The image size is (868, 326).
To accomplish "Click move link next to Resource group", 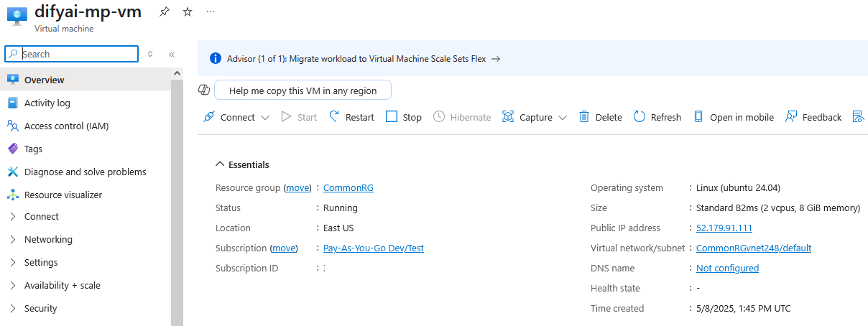I will click(297, 187).
